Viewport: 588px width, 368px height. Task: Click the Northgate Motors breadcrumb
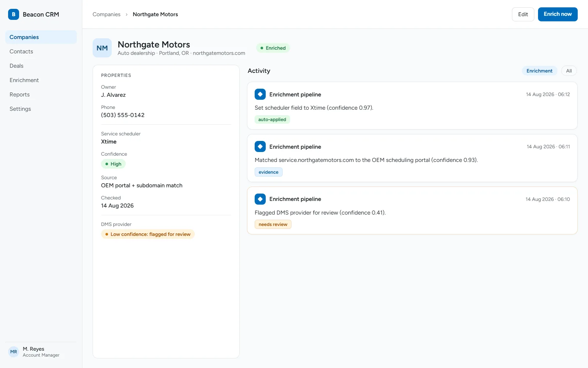[x=155, y=14]
